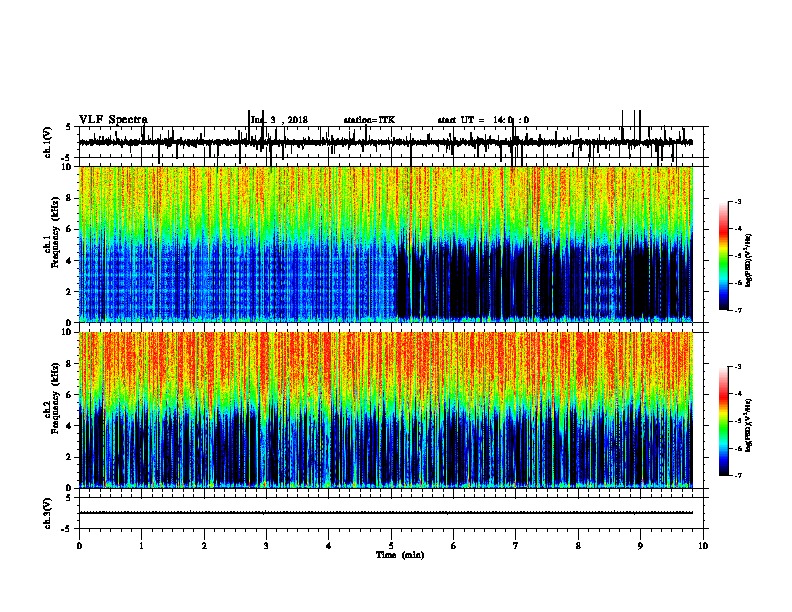The height and width of the screenshot is (612, 792).
Task: Click the ch.2 spectrogram panel
Action: click(386, 410)
